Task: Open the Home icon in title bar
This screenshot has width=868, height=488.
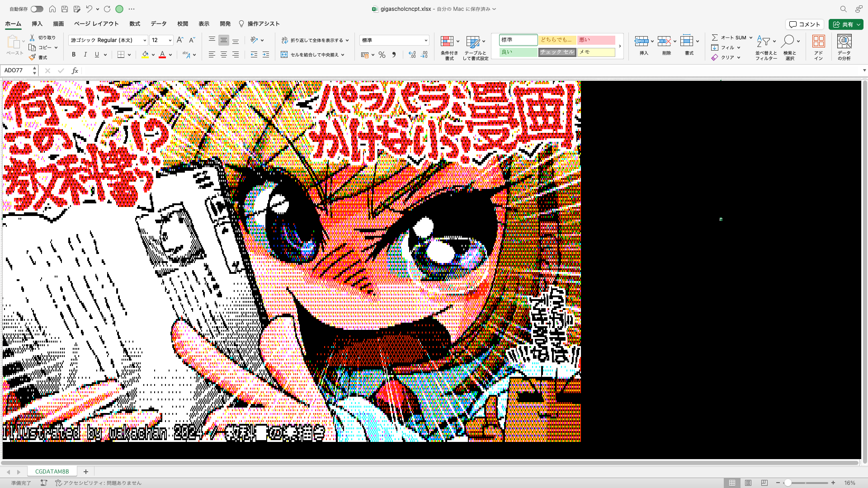Action: 52,9
